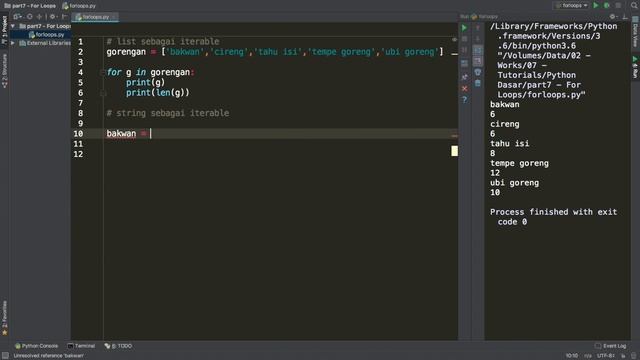Open the Event Log
Viewport: 640px width, 360px height.
(x=611, y=346)
